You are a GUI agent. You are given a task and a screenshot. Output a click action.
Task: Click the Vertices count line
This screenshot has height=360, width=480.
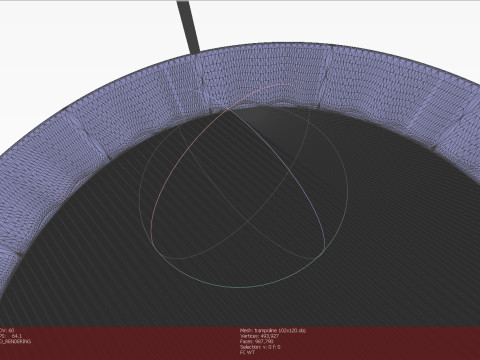[259, 336]
